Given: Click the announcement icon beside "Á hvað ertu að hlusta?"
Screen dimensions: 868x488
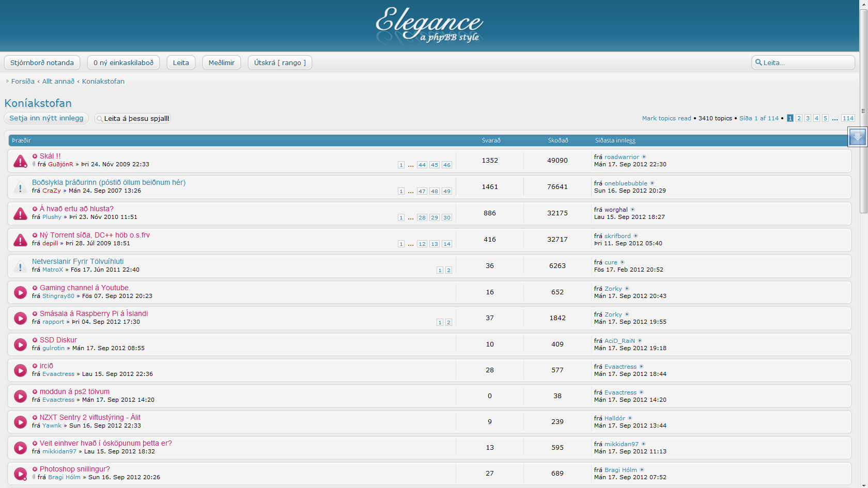Looking at the screenshot, I should click(x=20, y=213).
